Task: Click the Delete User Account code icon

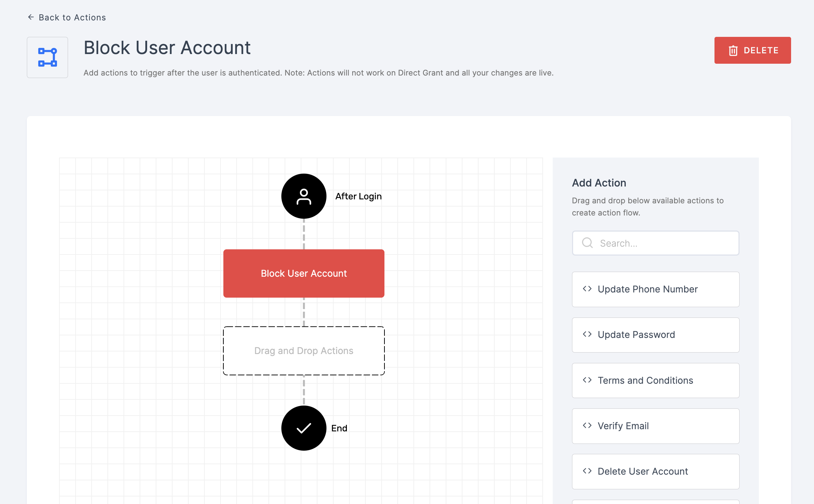Action: click(587, 471)
